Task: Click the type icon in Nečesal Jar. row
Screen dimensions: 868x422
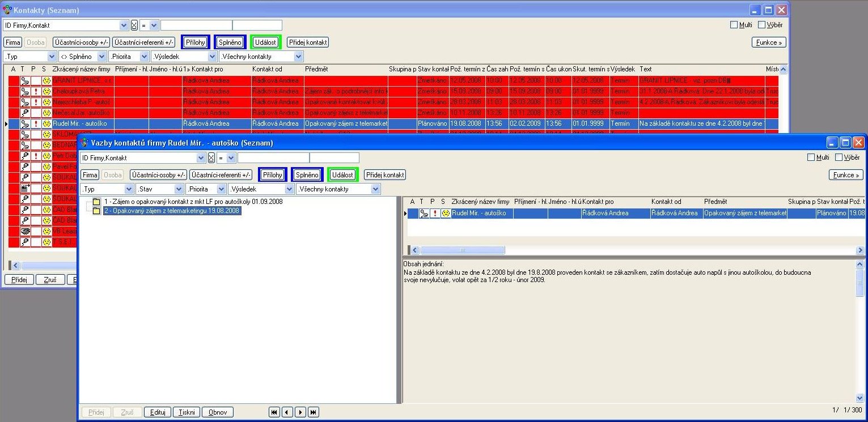Action: click(x=25, y=113)
